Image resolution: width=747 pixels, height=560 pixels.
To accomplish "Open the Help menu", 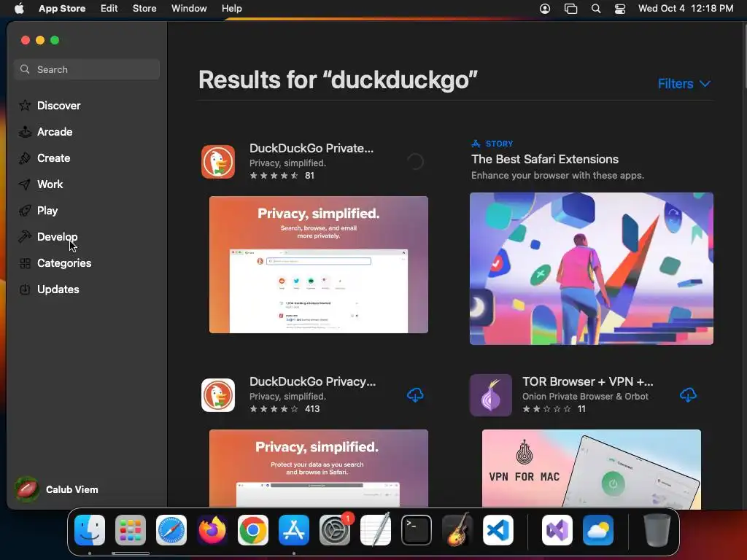I will click(231, 9).
